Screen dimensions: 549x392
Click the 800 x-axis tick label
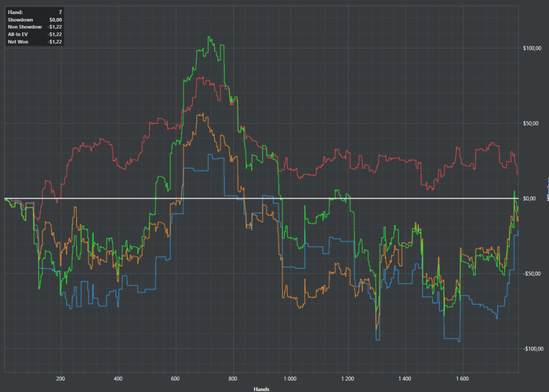coord(233,379)
